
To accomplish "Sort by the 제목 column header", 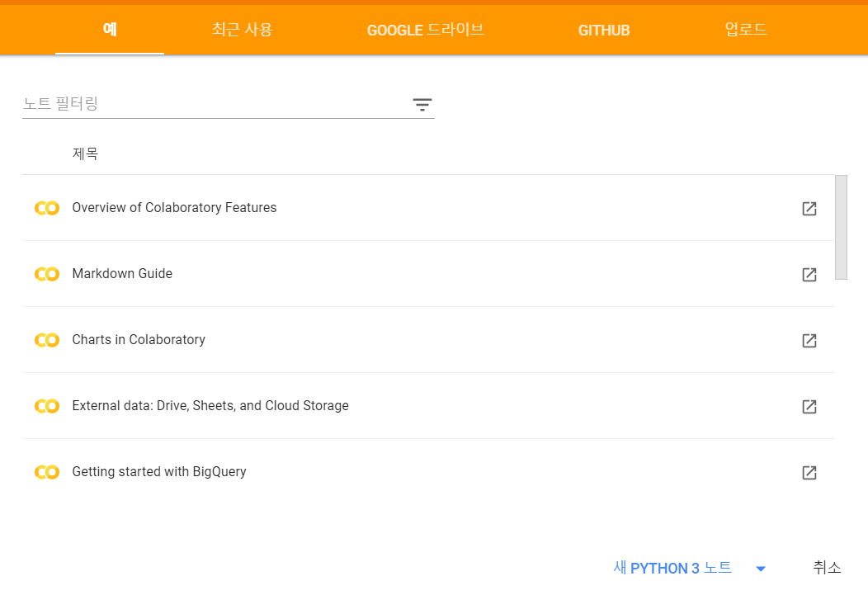I will [x=85, y=153].
